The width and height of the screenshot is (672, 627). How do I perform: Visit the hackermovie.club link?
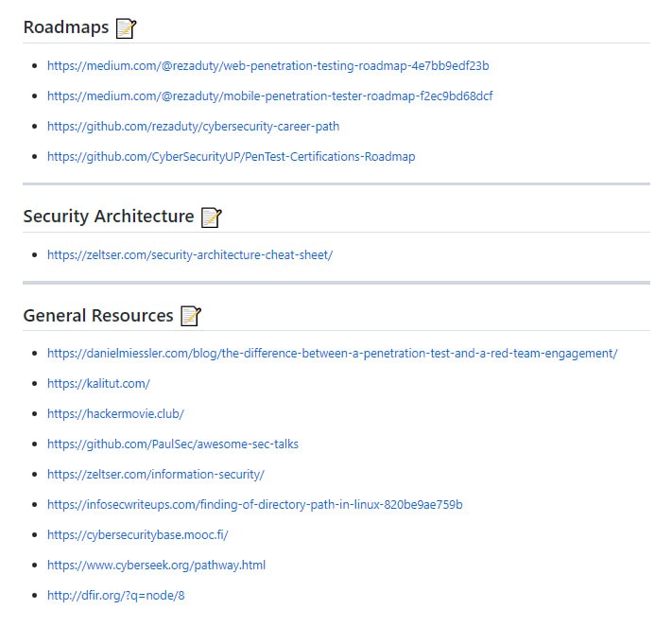pos(115,414)
